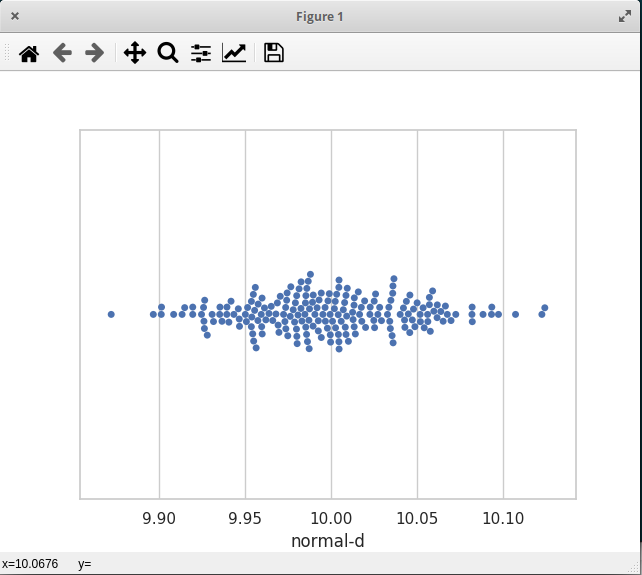Screen dimensions: 642x575
Task: Click the normal-d axis label
Action: (x=328, y=541)
